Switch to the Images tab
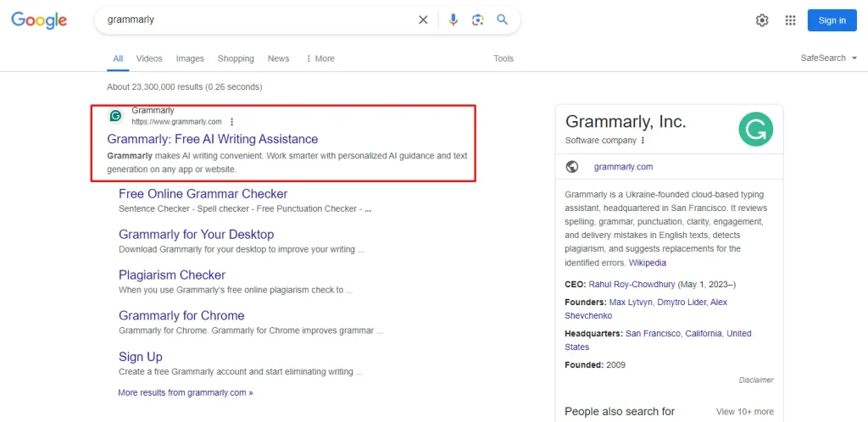Viewport: 868px width, 422px height. [190, 58]
